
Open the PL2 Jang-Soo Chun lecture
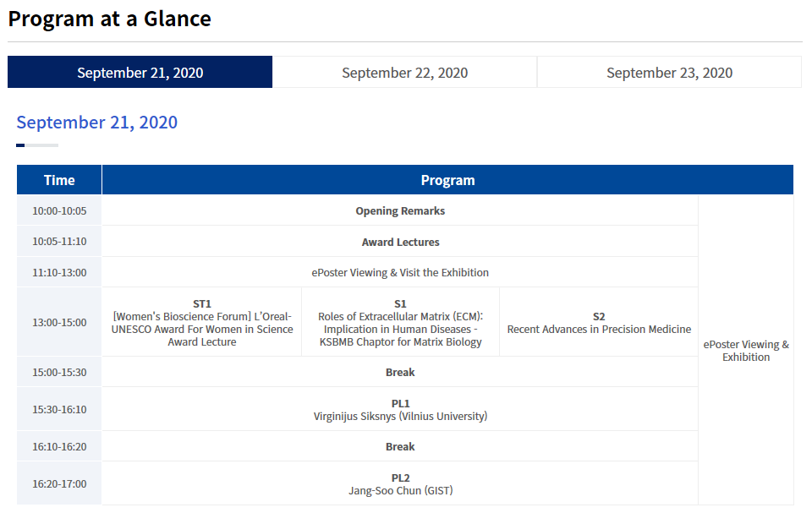pos(399,484)
